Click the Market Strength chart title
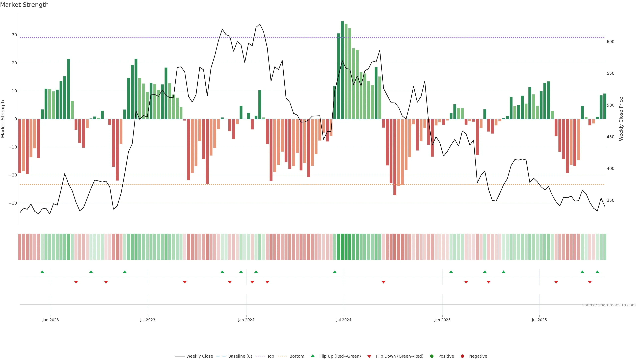The width and height of the screenshot is (644, 362). pyautogui.click(x=24, y=5)
